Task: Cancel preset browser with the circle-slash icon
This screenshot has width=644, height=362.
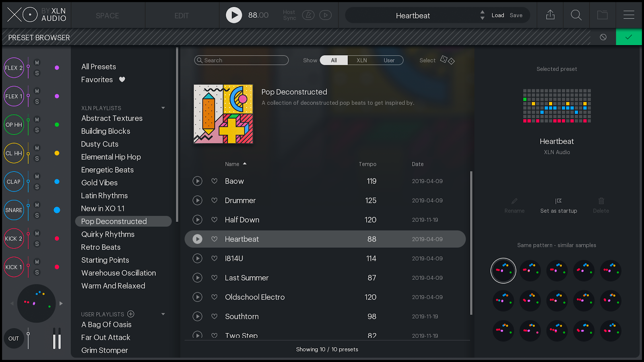Action: (x=603, y=37)
